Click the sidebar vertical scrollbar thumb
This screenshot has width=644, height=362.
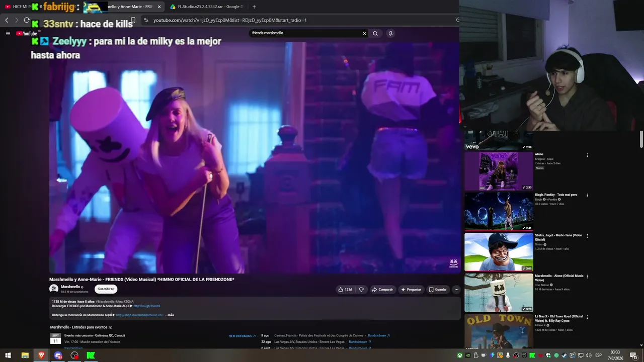641,140
